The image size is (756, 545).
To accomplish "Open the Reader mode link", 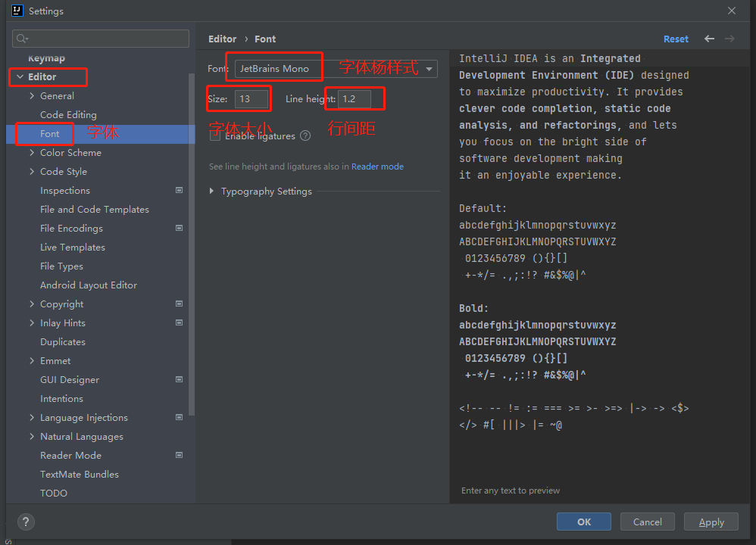I will click(x=377, y=167).
